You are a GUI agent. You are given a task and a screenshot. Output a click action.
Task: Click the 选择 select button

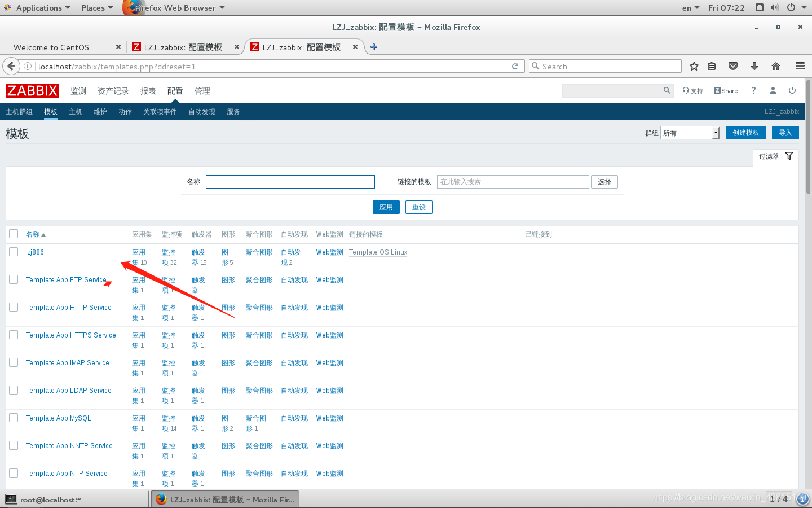coord(604,182)
